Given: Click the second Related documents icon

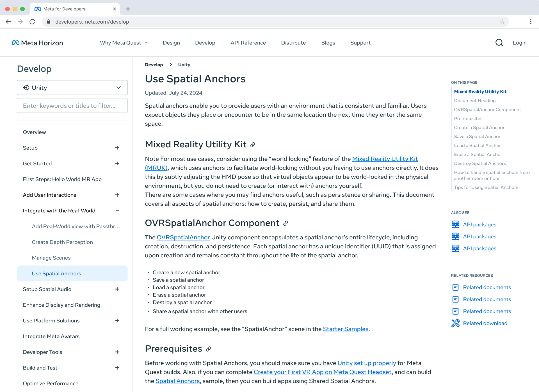Looking at the screenshot, I should point(455,299).
